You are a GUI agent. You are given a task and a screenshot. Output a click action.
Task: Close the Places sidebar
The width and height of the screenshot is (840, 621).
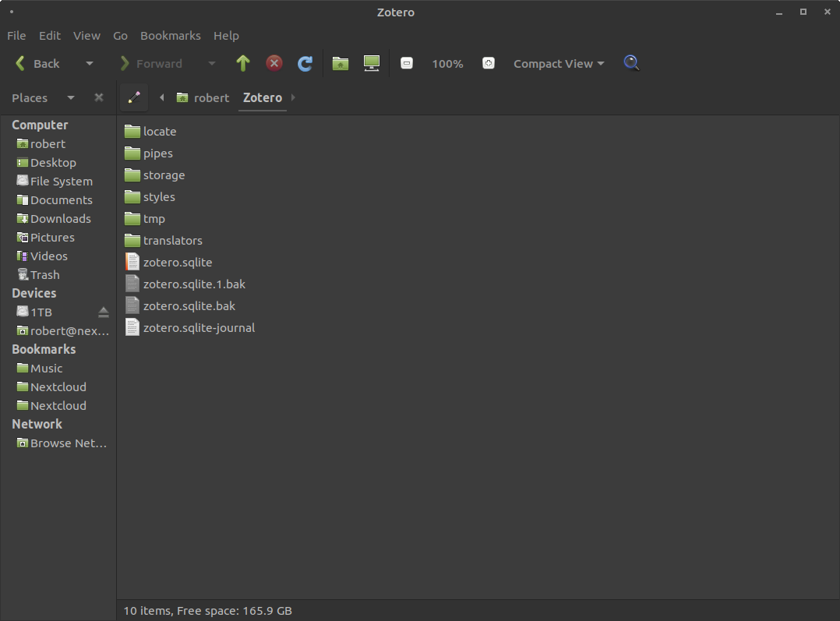click(x=98, y=97)
